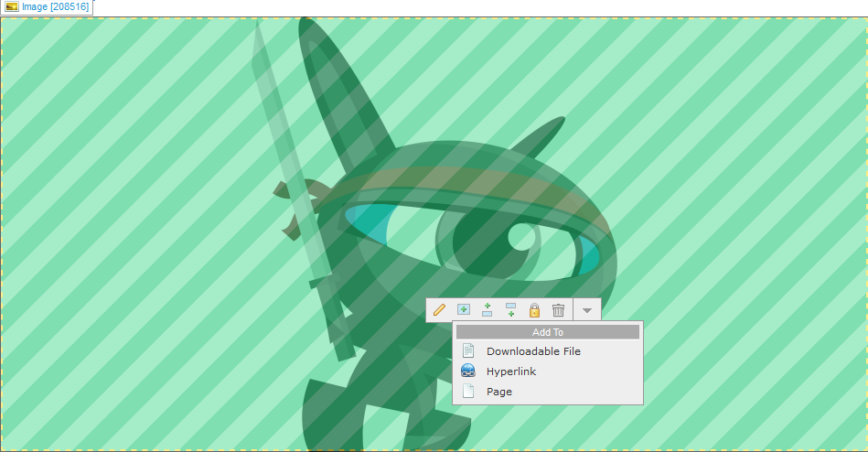
Task: Click the pencil edit icon
Action: 440,309
